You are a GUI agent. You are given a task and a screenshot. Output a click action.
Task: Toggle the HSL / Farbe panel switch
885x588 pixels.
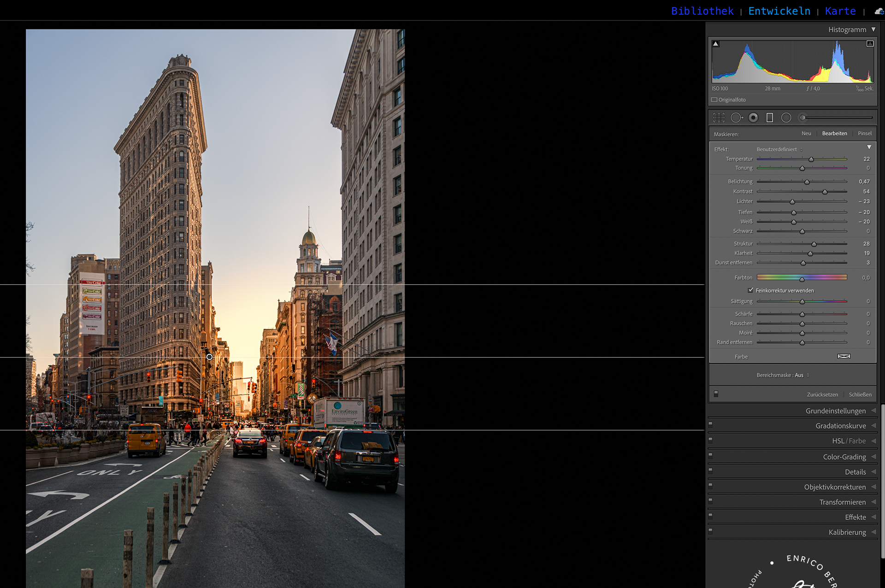coord(710,440)
